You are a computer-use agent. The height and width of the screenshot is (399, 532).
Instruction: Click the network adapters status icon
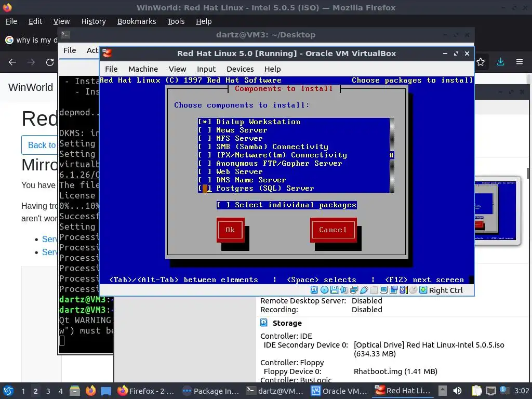point(354,290)
